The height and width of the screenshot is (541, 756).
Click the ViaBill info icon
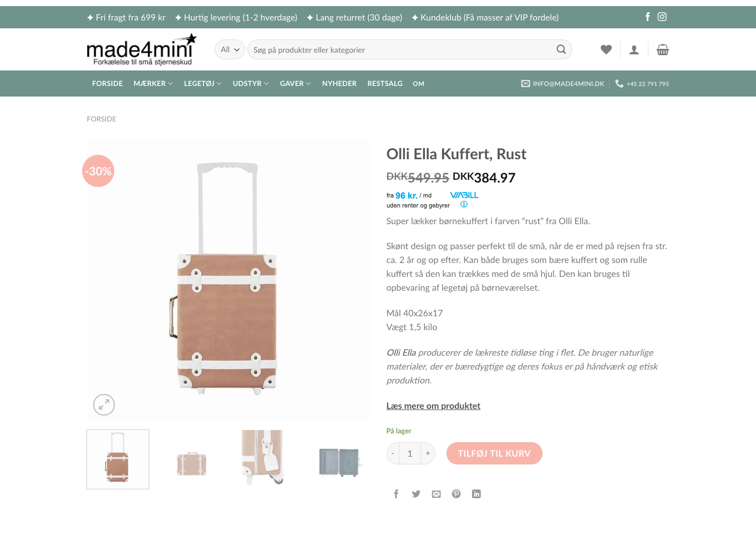click(x=464, y=204)
